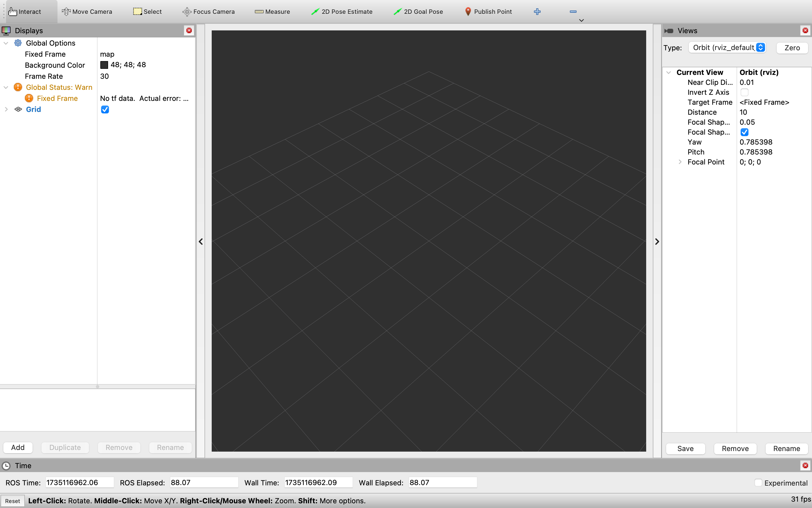This screenshot has height=508, width=812.
Task: Collapse the Global Status tree node
Action: point(6,87)
